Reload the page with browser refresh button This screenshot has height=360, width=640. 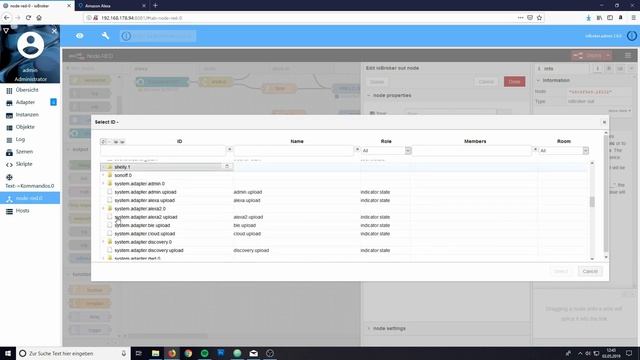click(x=28, y=18)
